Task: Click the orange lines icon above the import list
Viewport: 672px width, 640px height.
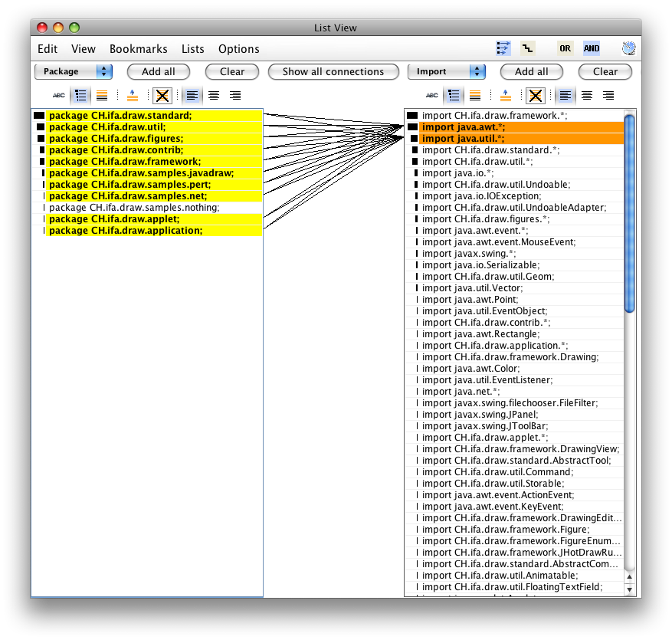Action: click(x=475, y=96)
